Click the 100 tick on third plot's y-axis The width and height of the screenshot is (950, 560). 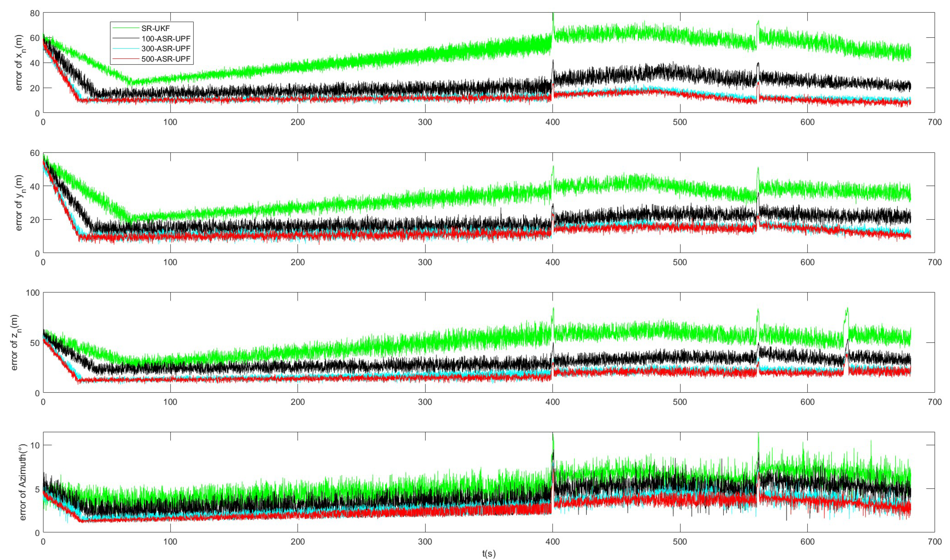[x=32, y=292]
